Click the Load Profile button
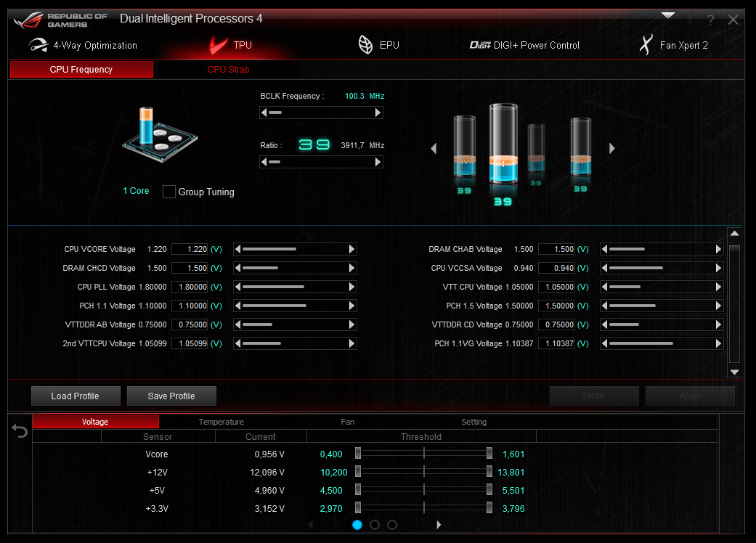The width and height of the screenshot is (756, 543). (x=76, y=396)
